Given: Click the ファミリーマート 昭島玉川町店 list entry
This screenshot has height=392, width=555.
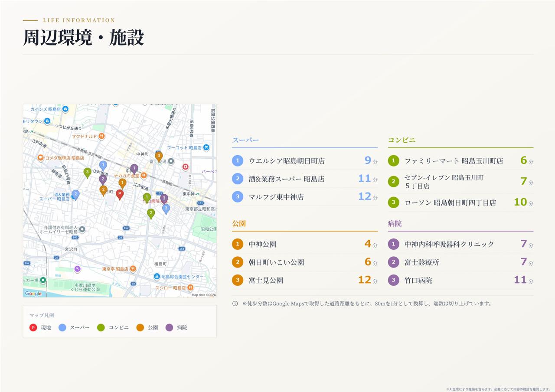Looking at the screenshot, I should 460,161.
